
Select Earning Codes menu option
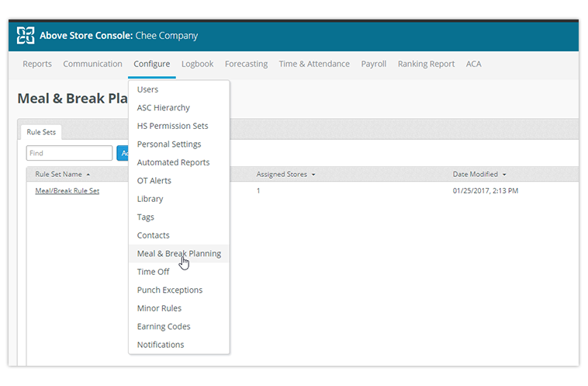pos(163,326)
